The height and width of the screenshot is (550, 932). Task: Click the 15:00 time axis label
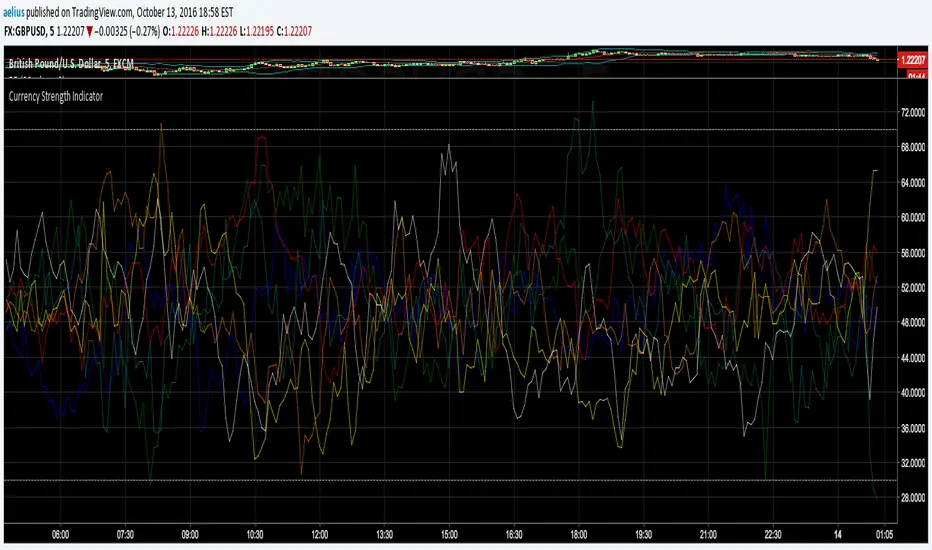[450, 535]
